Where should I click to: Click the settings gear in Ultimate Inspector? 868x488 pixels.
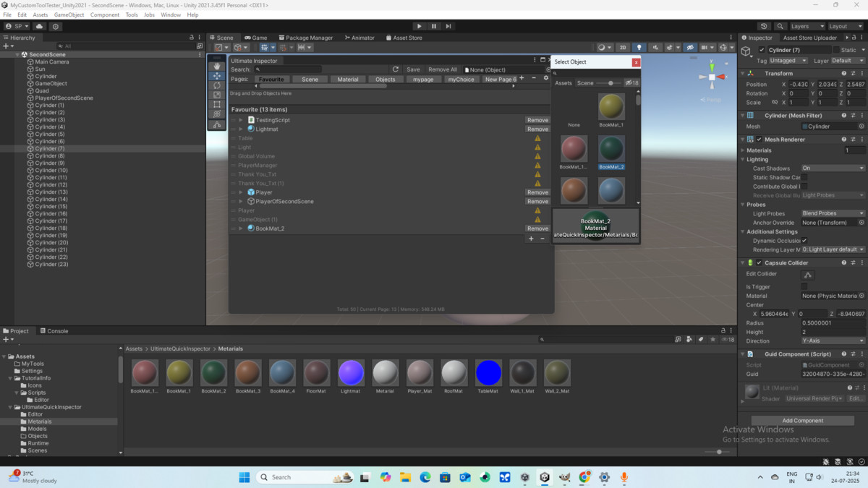coord(546,78)
